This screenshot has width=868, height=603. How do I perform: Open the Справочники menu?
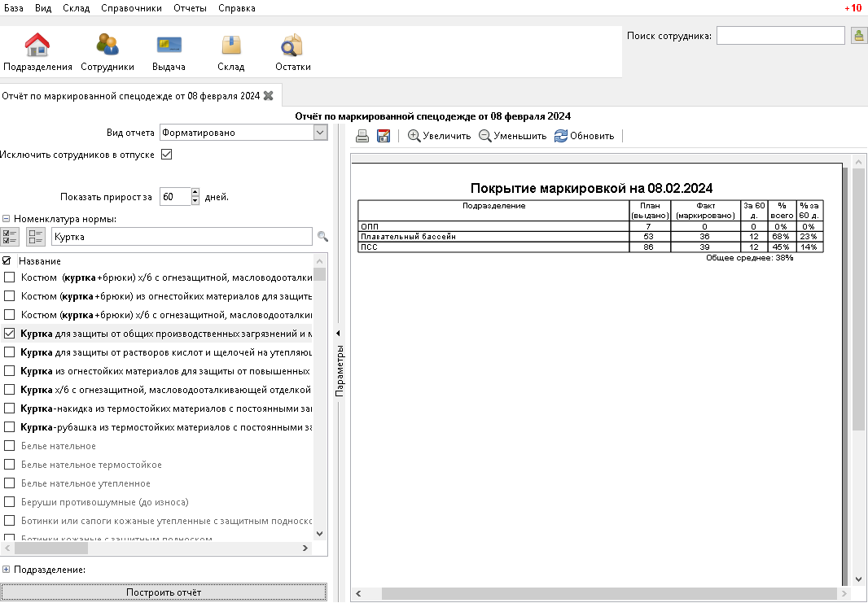131,8
